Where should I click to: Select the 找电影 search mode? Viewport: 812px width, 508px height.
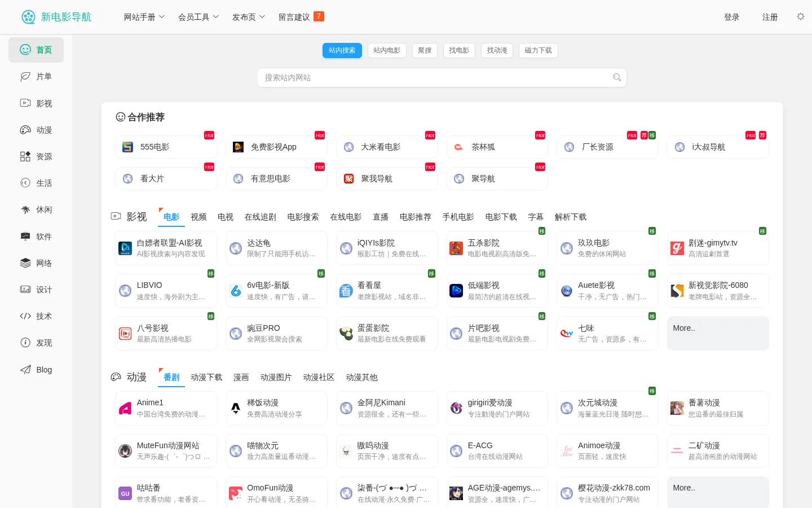point(459,50)
